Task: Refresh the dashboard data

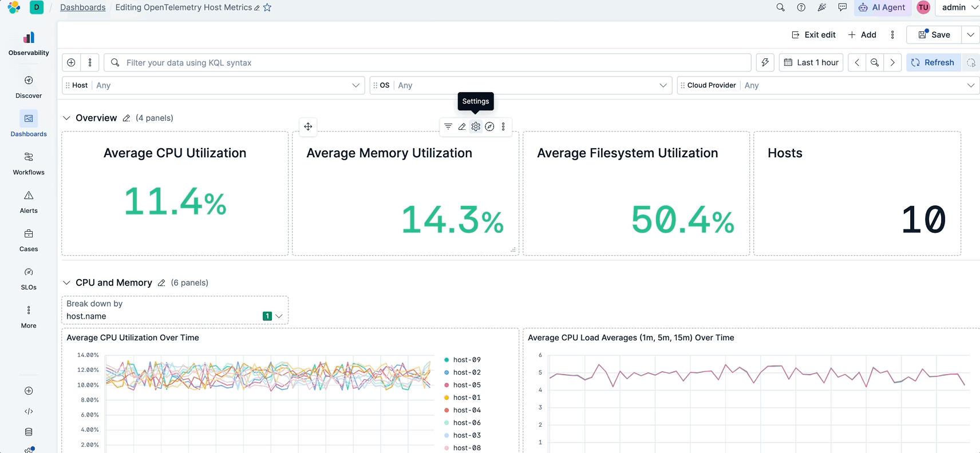Action: click(x=933, y=62)
